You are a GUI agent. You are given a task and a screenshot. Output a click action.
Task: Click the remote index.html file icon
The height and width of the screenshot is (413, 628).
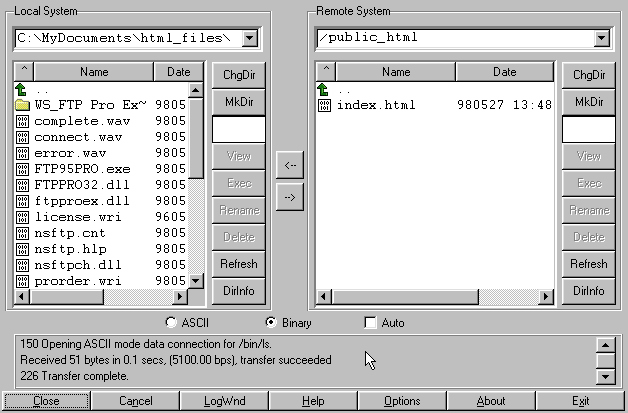(x=324, y=105)
